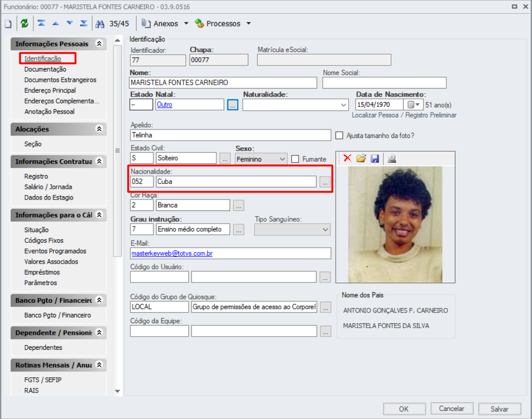Go to previous record arrow
The width and height of the screenshot is (532, 419).
pos(56,24)
